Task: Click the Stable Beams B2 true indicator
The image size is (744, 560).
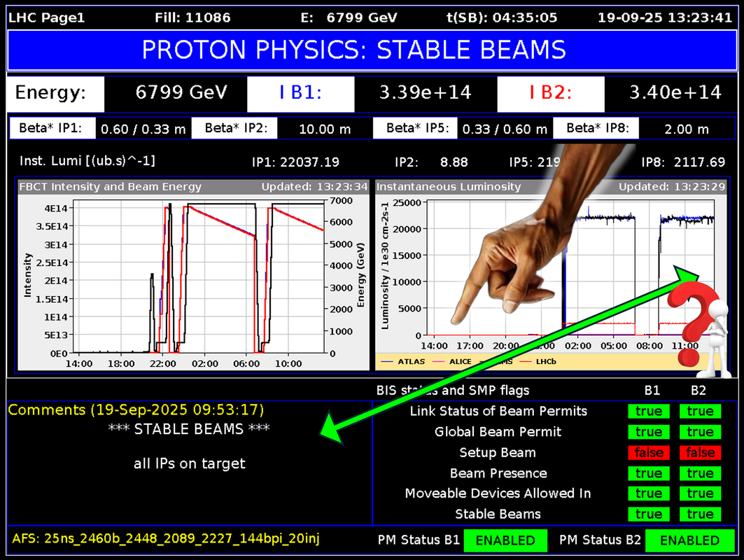Action: [x=700, y=514]
